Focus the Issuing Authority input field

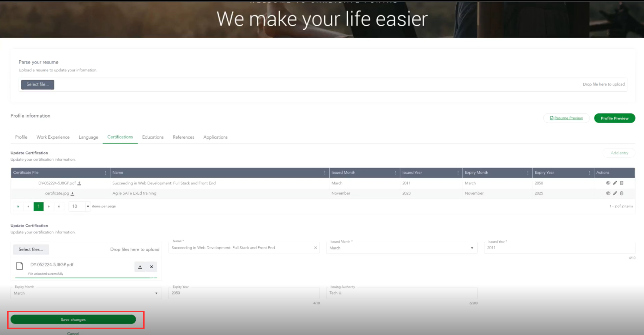coord(402,293)
